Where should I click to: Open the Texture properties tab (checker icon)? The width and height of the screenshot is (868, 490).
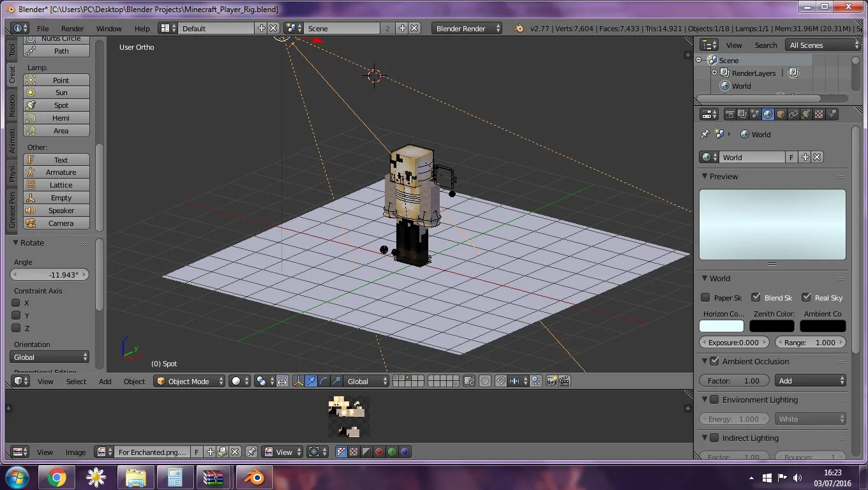[x=819, y=114]
